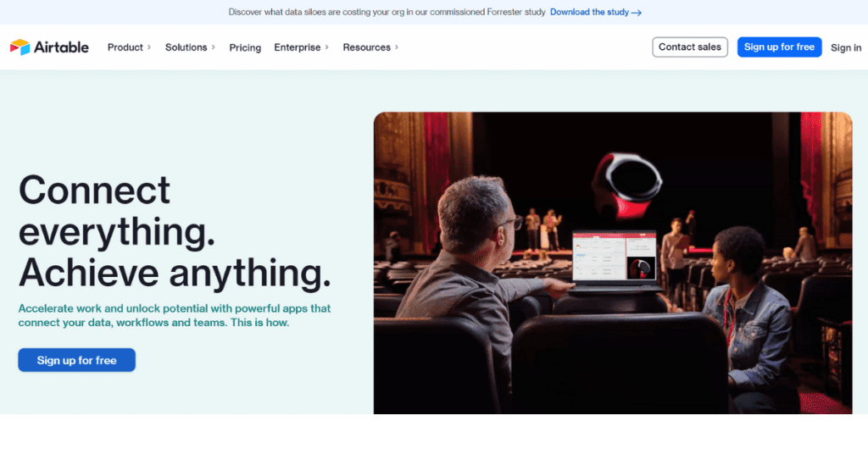
Task: Go to the Pricing page
Action: [245, 47]
